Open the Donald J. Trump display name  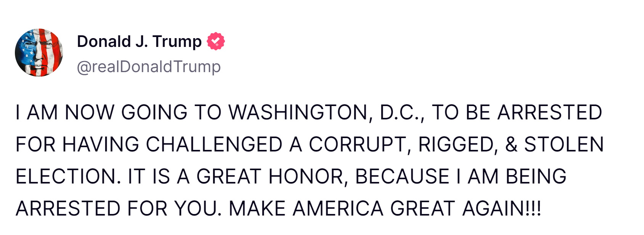(139, 41)
